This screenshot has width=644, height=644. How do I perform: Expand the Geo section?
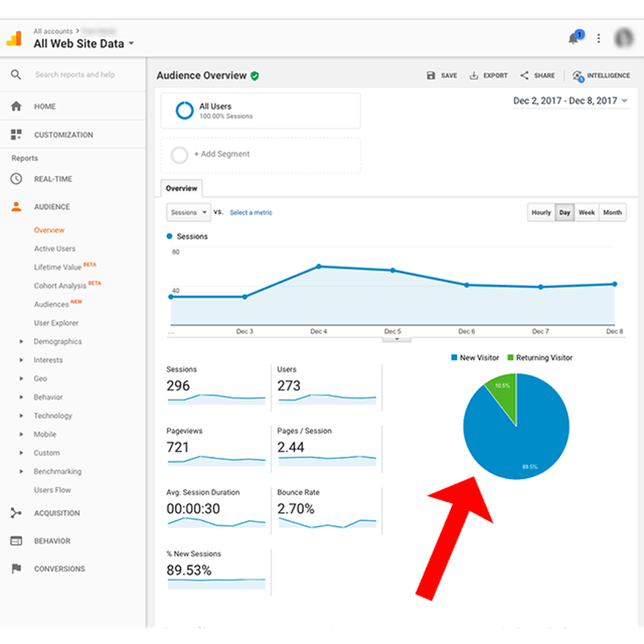coord(21,378)
